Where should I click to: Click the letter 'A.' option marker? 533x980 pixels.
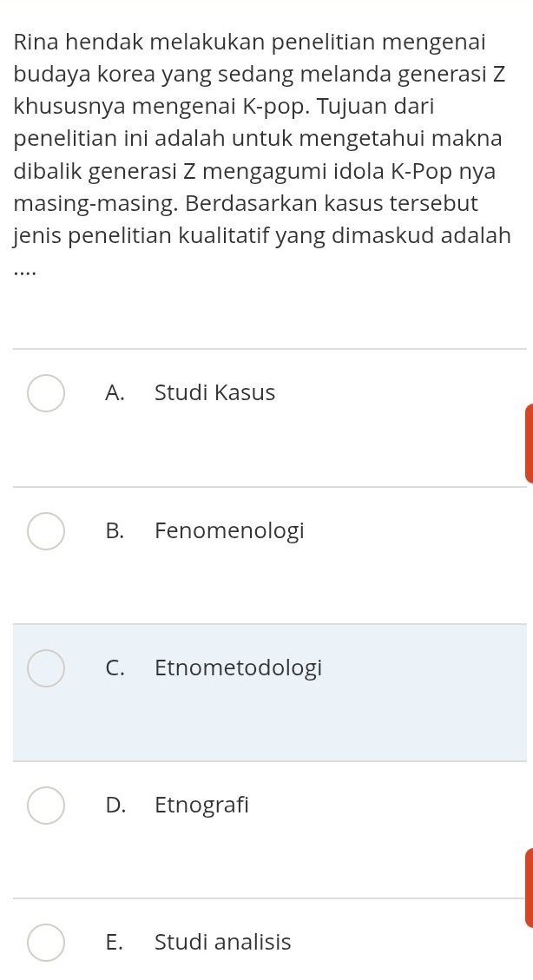point(115,393)
